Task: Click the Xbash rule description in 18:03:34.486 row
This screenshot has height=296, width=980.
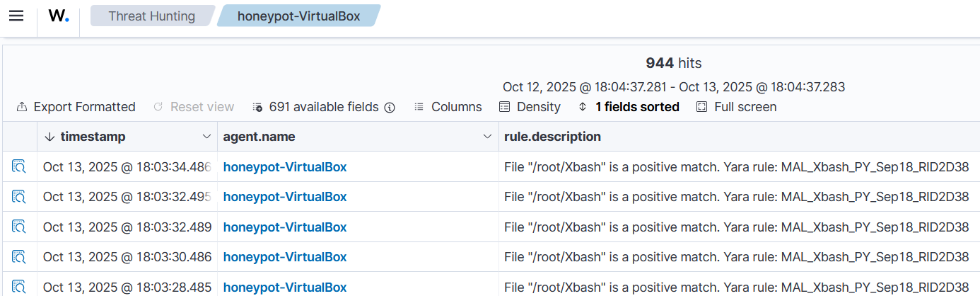Action: click(736, 167)
